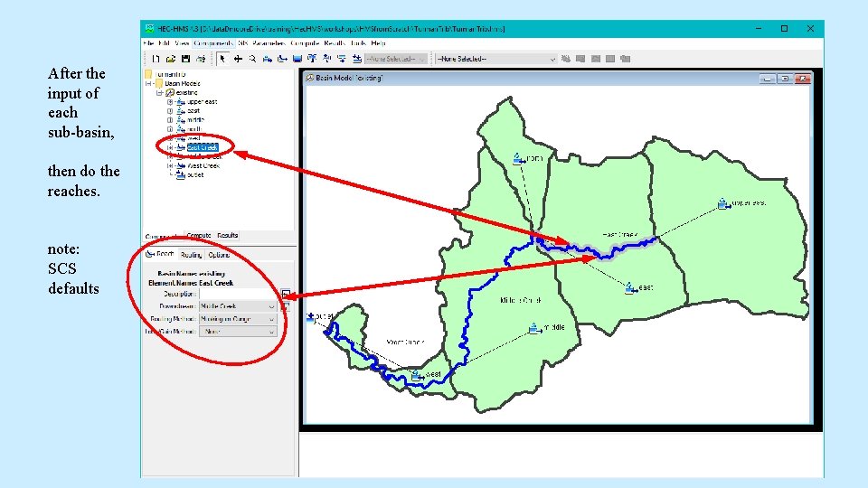
Task: Select the north subbasin in the tree
Action: pyautogui.click(x=193, y=129)
